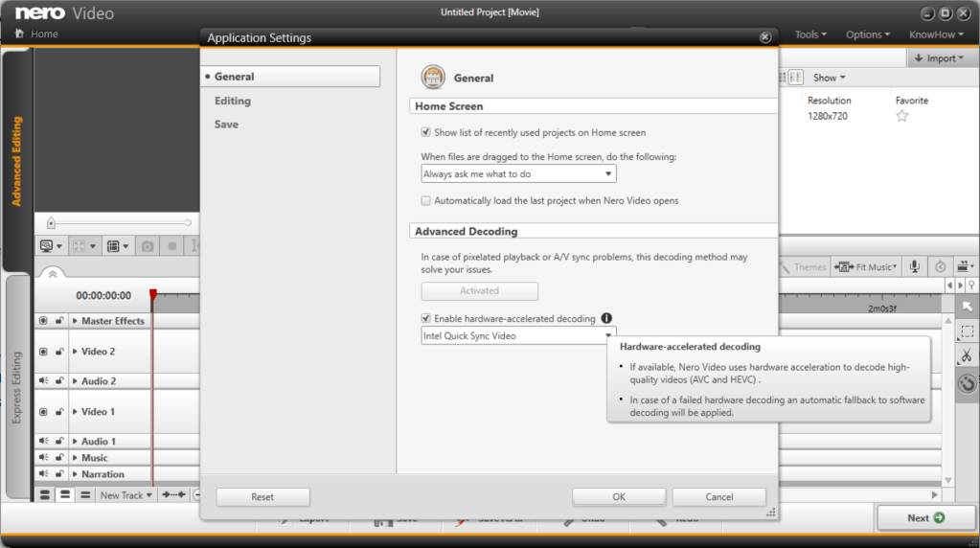Open the Always ask me dropdown
This screenshot has height=548, width=980.
tap(518, 174)
